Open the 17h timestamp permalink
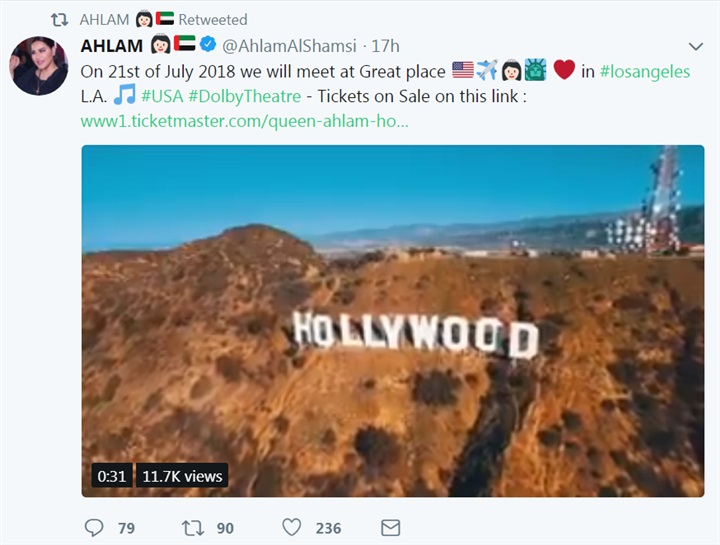This screenshot has width=720, height=545. coord(385,46)
